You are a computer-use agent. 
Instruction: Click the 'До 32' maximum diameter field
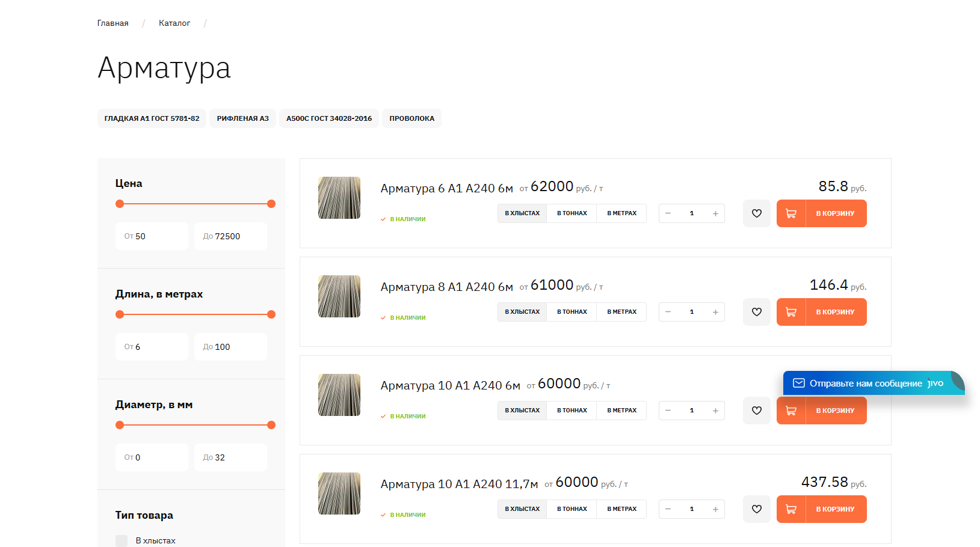pyautogui.click(x=230, y=457)
